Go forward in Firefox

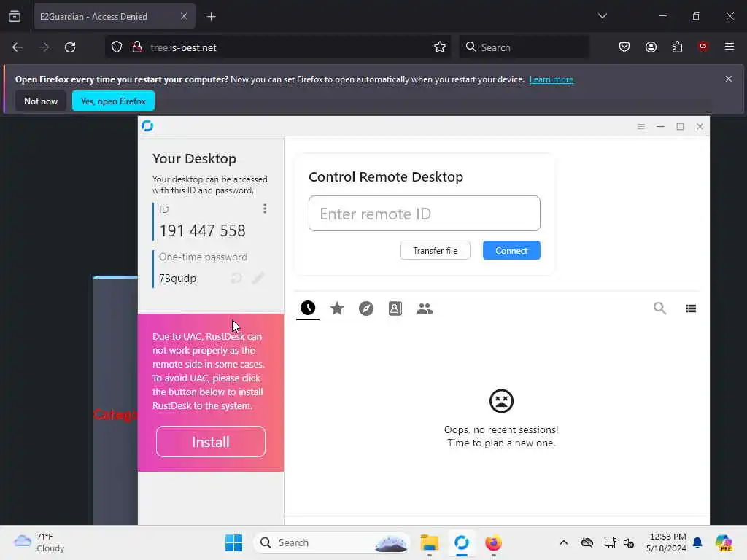pos(44,47)
